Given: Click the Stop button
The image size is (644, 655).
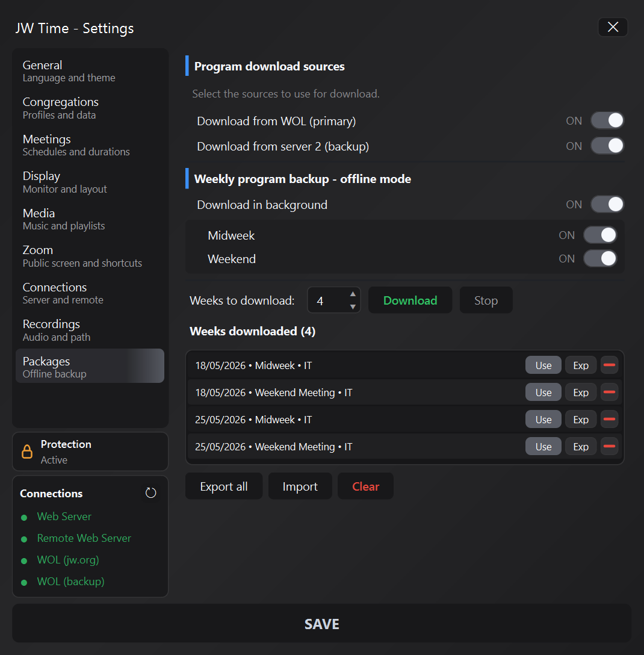Looking at the screenshot, I should click(486, 300).
